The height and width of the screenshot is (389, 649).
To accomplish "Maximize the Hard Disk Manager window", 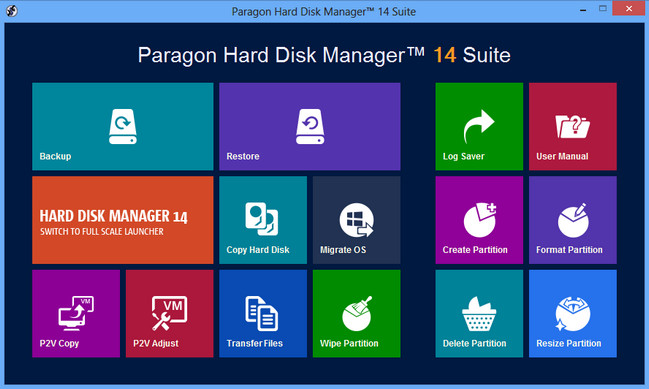I will [603, 8].
